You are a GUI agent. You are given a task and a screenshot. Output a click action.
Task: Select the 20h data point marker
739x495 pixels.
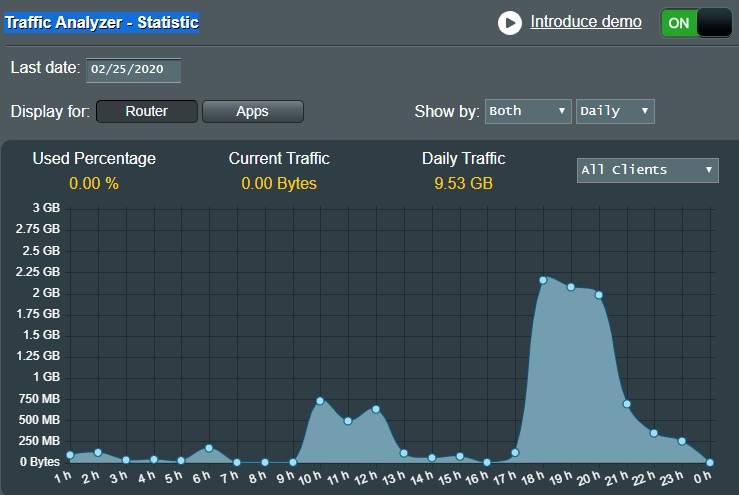pyautogui.click(x=599, y=295)
